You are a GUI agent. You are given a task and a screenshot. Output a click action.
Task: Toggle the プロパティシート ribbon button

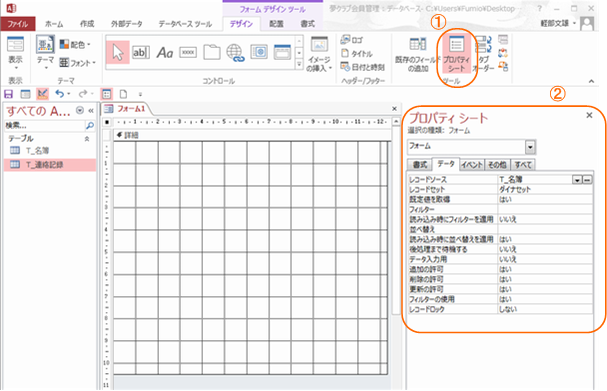[x=456, y=54]
